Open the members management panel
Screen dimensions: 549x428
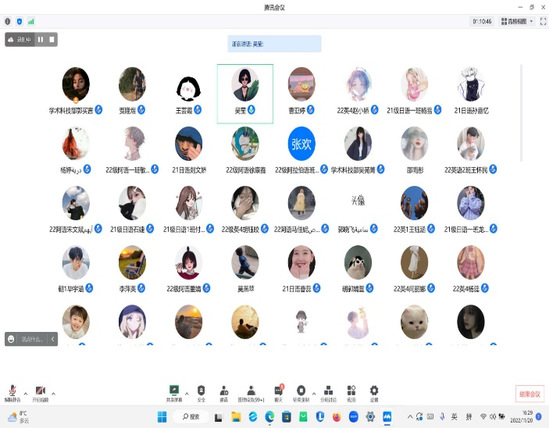251,393
